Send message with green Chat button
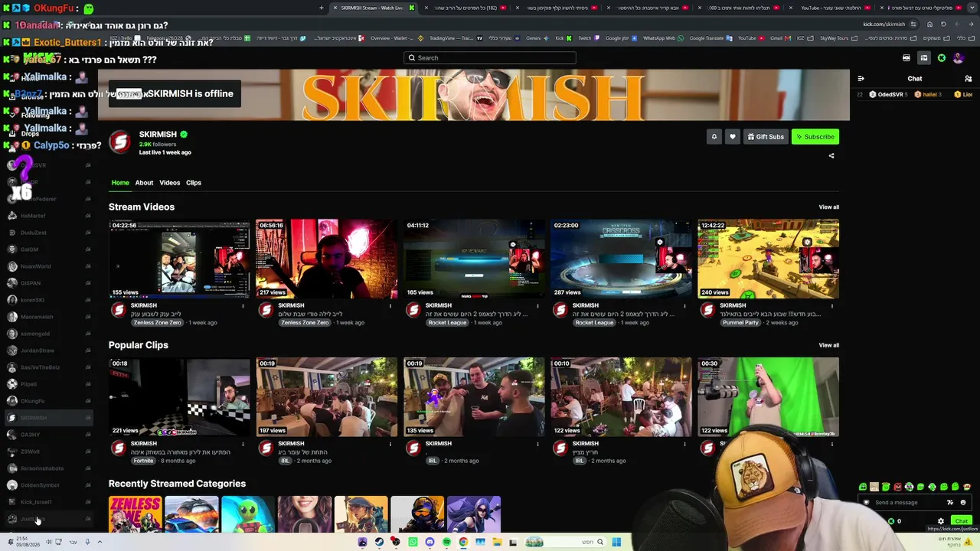980x551 pixels. pyautogui.click(x=962, y=521)
